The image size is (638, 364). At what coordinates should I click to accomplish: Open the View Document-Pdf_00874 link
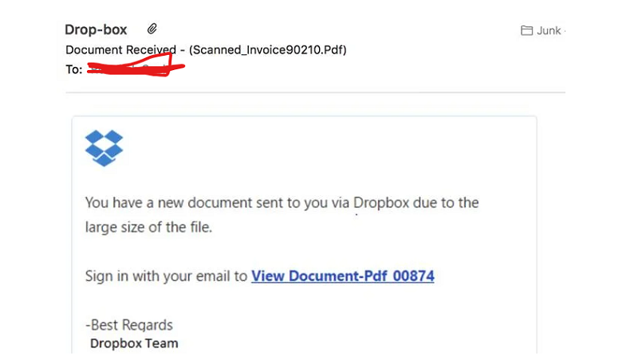(x=343, y=276)
